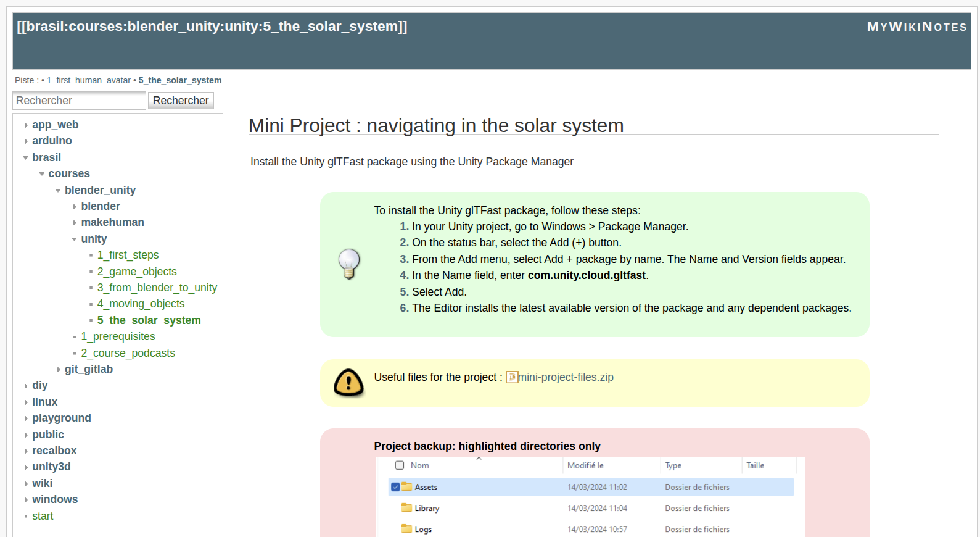Expand the public namespace
The height and width of the screenshot is (537, 980).
pos(48,435)
